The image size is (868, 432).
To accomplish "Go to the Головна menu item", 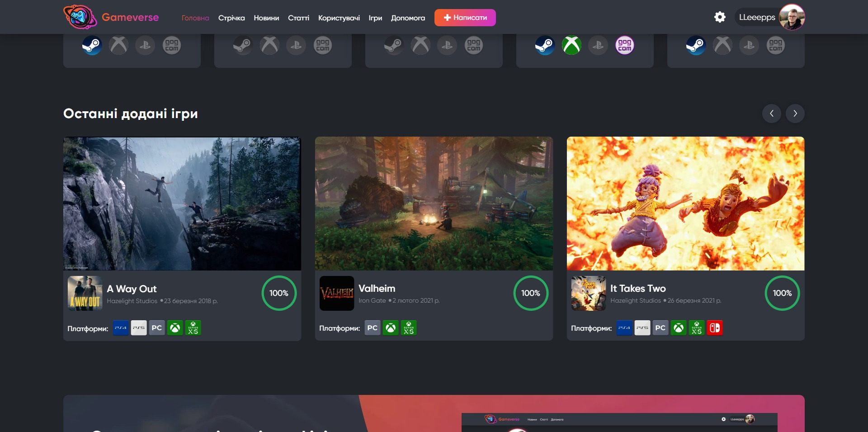I will [195, 18].
